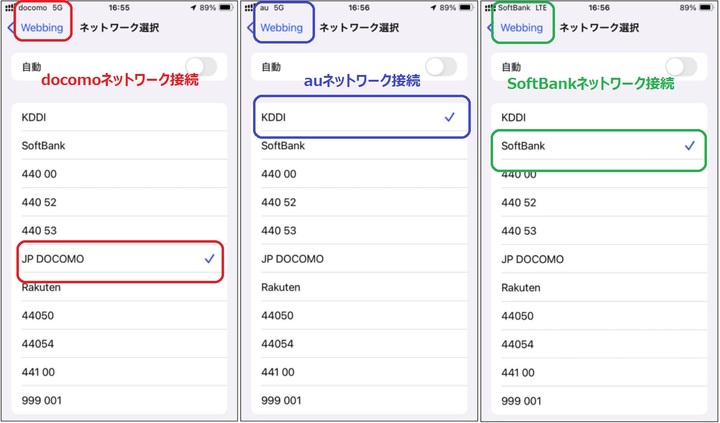The image size is (720, 423).
Task: Tap signal strength icon in SoftBank status bar
Action: coord(490,8)
